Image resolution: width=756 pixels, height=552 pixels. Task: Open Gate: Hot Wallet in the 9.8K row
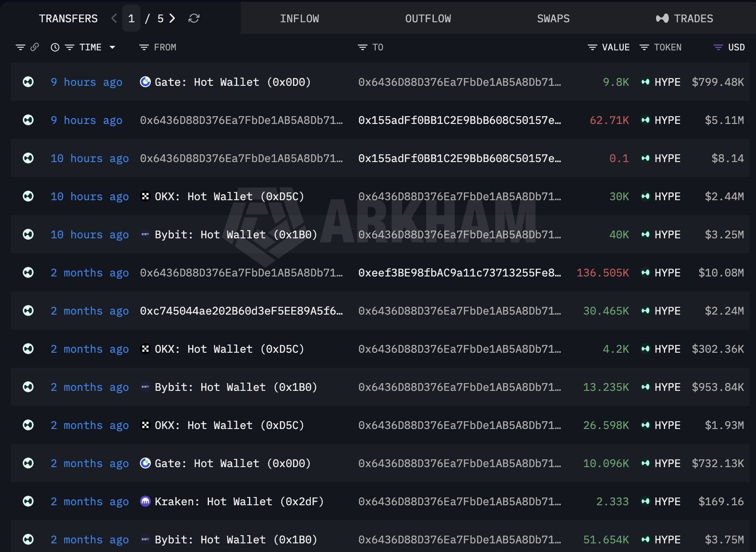233,82
